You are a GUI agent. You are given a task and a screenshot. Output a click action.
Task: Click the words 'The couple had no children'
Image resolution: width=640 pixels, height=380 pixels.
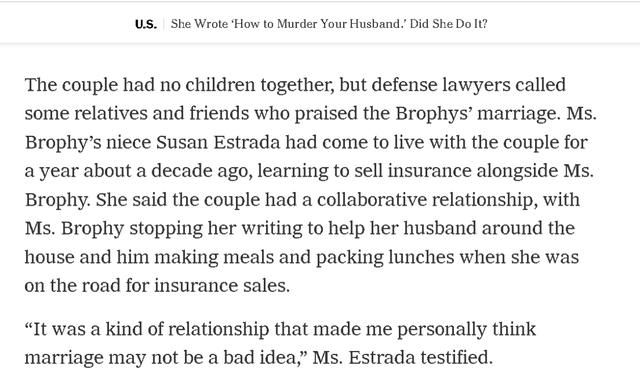(x=140, y=85)
